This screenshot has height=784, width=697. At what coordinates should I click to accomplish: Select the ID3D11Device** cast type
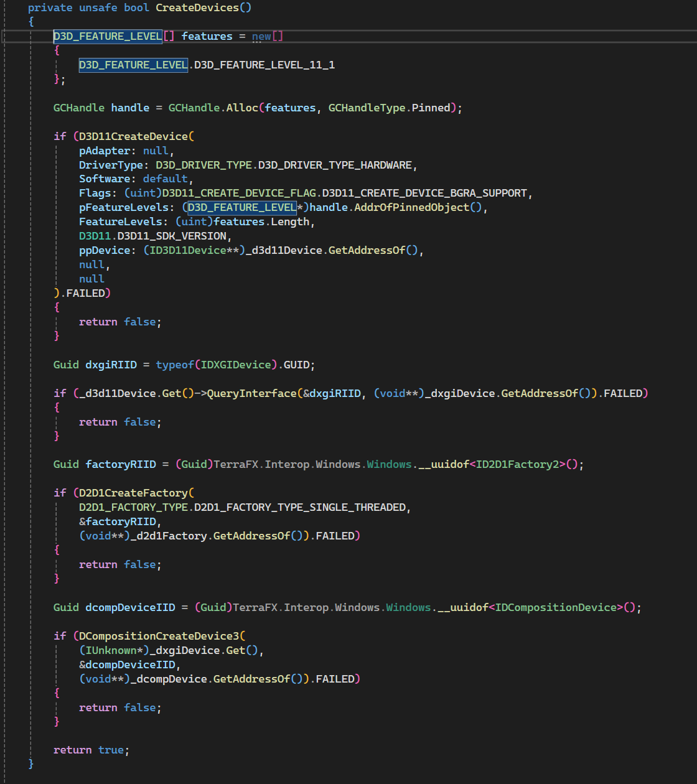(x=194, y=250)
